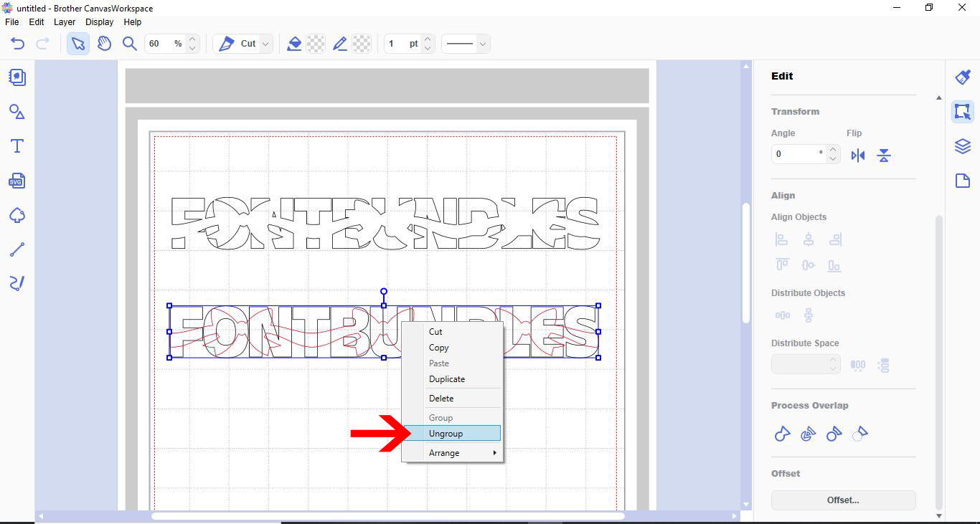The width and height of the screenshot is (980, 524).
Task: Increase the zoom percentage stepper
Action: coord(192,39)
